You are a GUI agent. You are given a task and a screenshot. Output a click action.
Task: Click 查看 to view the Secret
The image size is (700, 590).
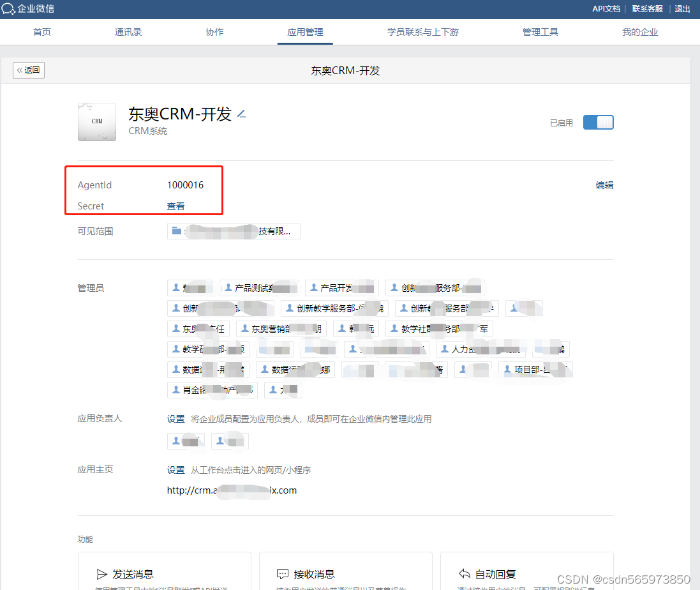175,206
